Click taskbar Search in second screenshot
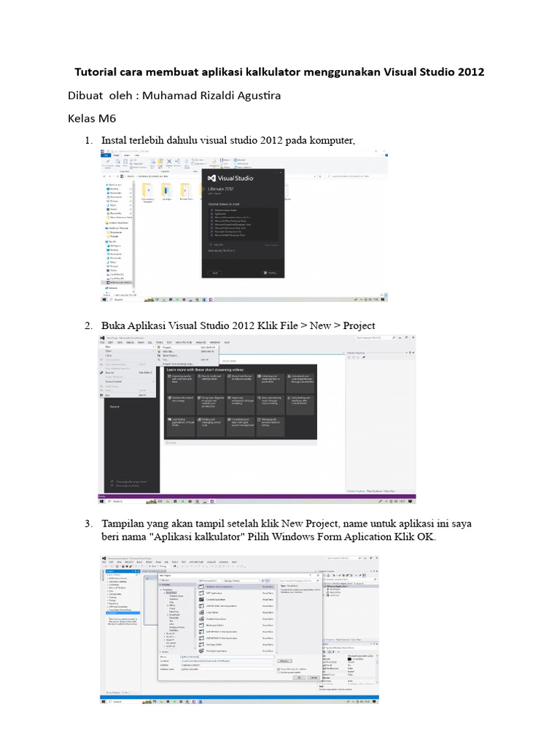This screenshot has height=747, width=560. point(116,501)
